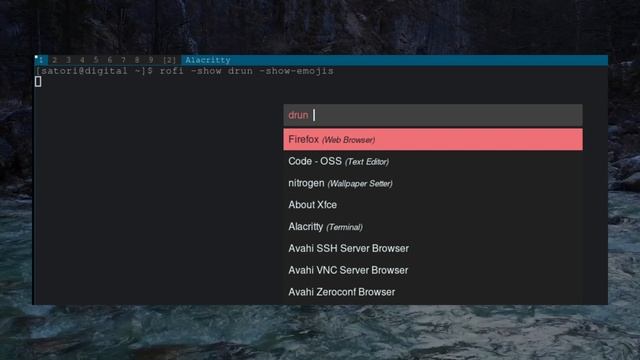Select the Firefox (Web Browser) entry
This screenshot has width=640, height=360.
click(433, 140)
